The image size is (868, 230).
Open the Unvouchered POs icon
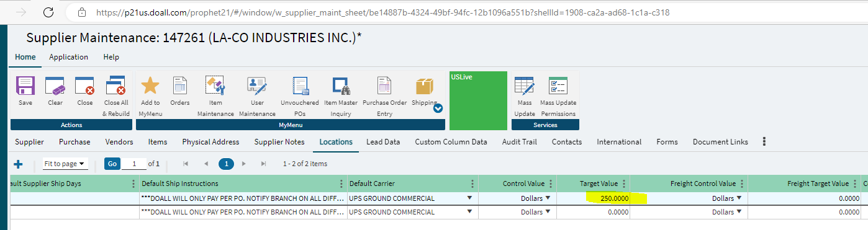pyautogui.click(x=300, y=86)
